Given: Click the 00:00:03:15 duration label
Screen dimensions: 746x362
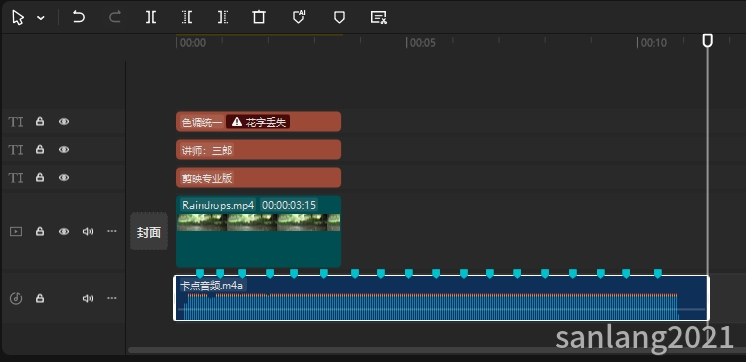Looking at the screenshot, I should tap(289, 205).
